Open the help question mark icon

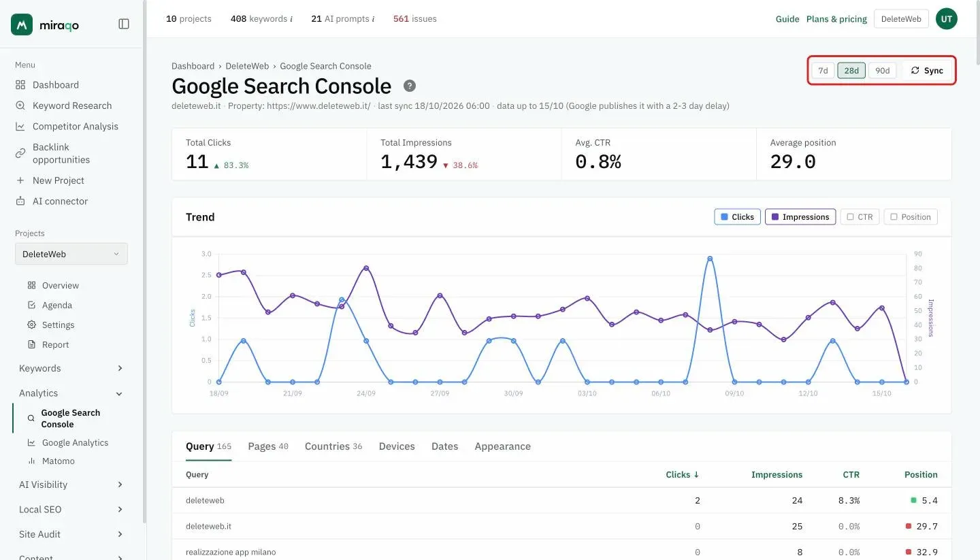410,86
